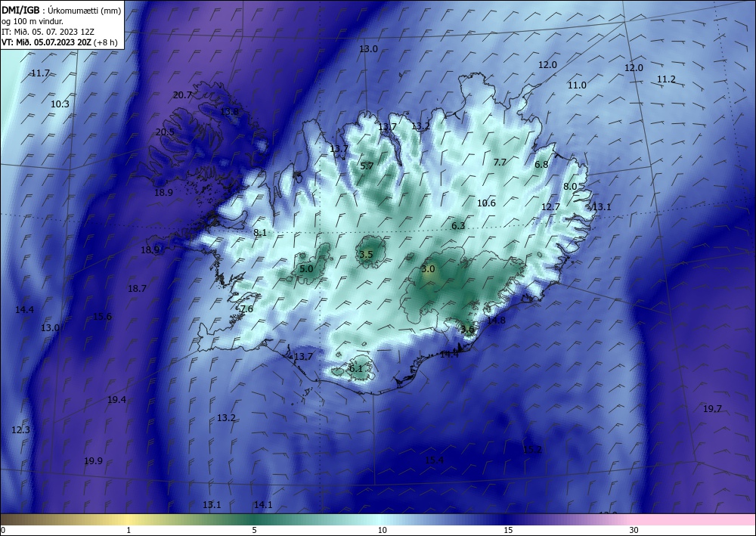Click the 6.8 value label
Screen dimensions: 756x536
point(541,164)
